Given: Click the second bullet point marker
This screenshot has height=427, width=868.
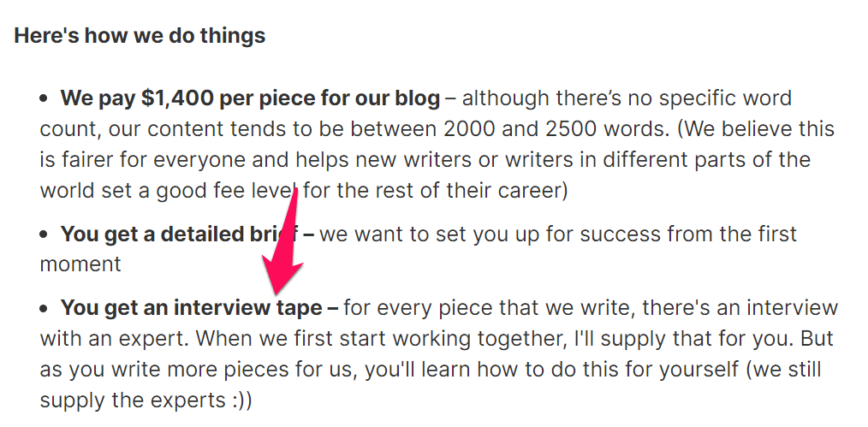Looking at the screenshot, I should [x=45, y=234].
